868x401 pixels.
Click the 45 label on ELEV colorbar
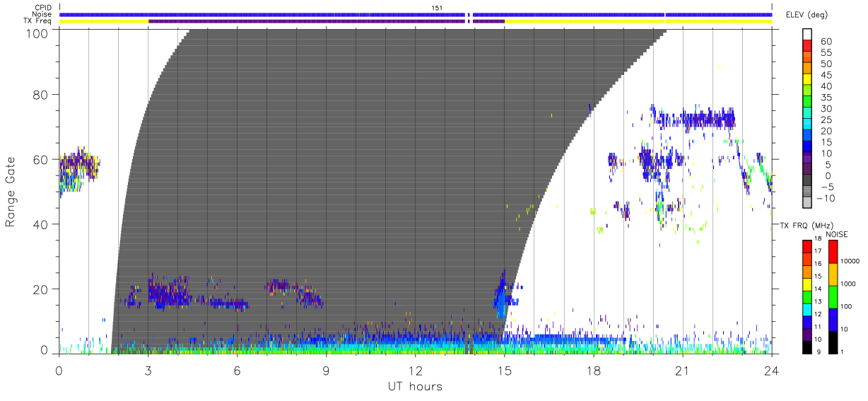(826, 76)
